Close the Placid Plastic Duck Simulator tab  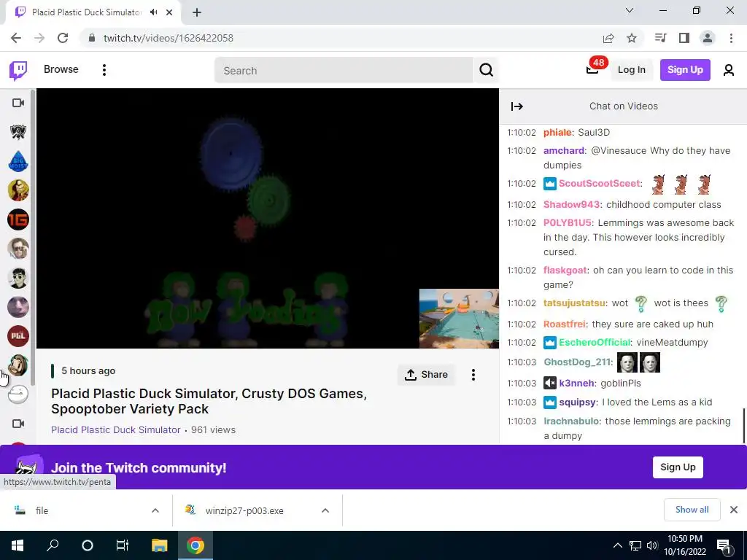[x=169, y=12]
